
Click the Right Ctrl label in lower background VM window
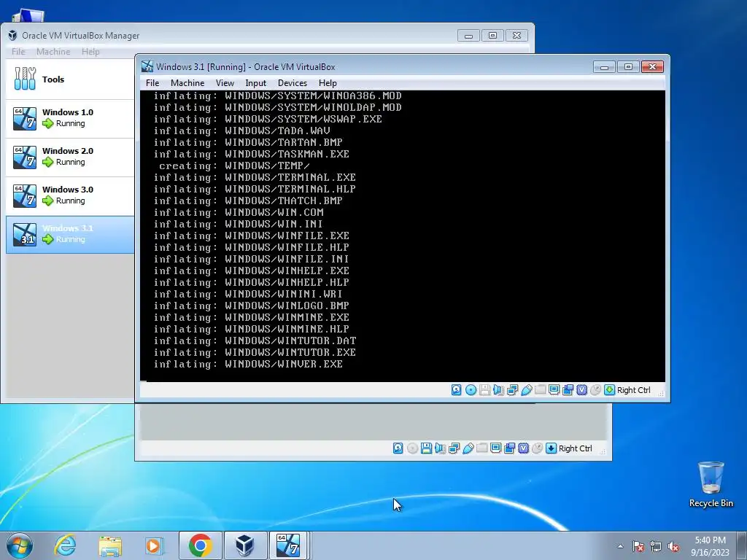tap(575, 448)
